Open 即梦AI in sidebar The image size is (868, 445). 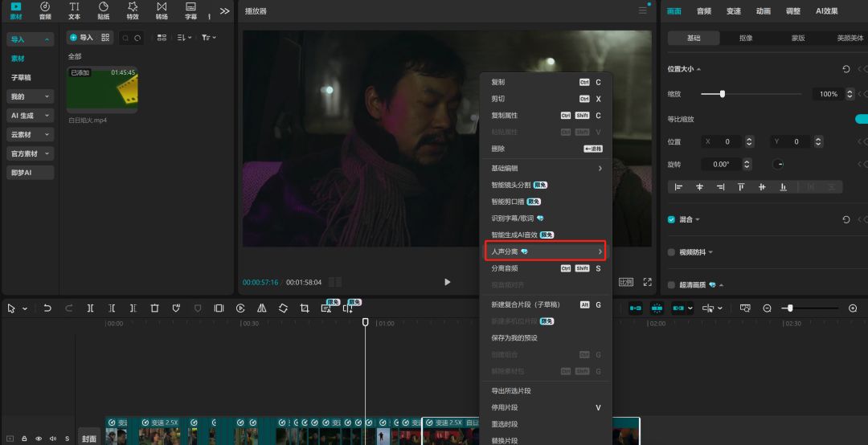coord(31,173)
